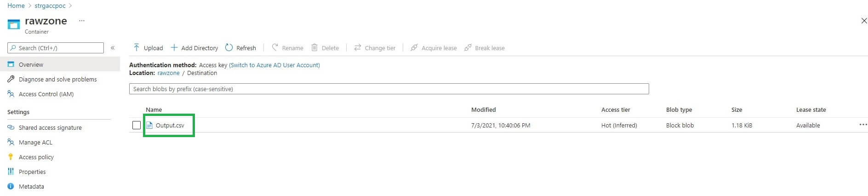Click the Add Directory plus icon

click(x=174, y=48)
